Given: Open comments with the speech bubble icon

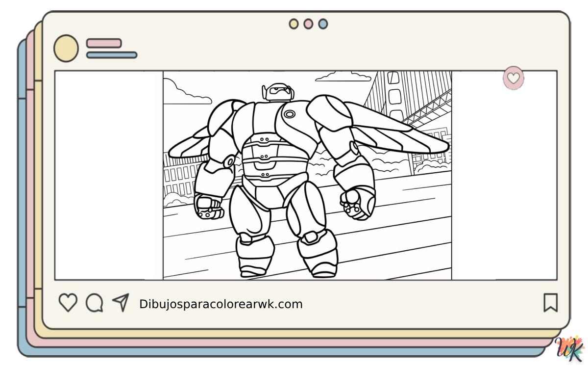Looking at the screenshot, I should coord(94,303).
